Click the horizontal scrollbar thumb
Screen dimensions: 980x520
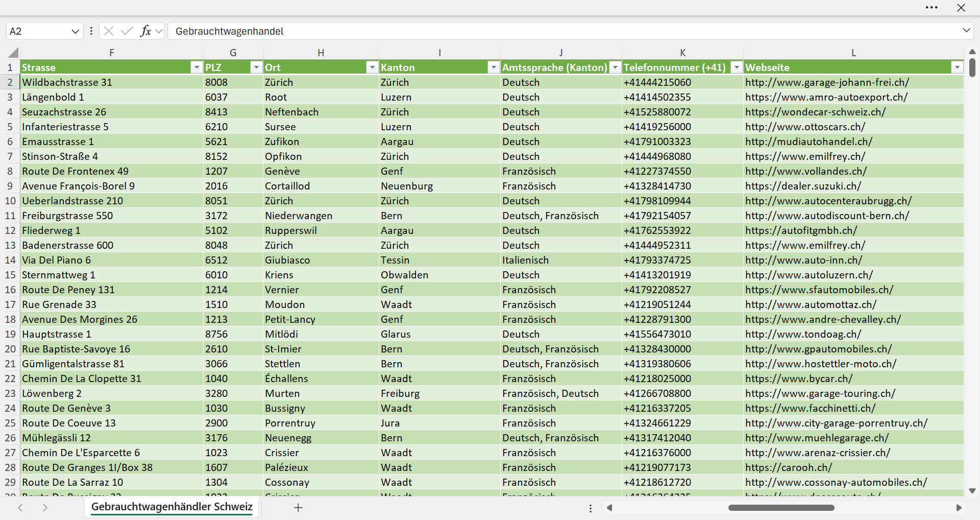781,508
